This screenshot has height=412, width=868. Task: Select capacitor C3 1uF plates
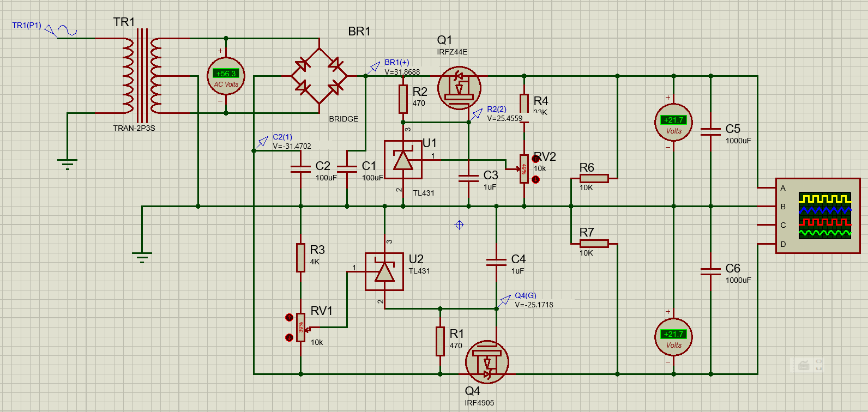click(468, 178)
